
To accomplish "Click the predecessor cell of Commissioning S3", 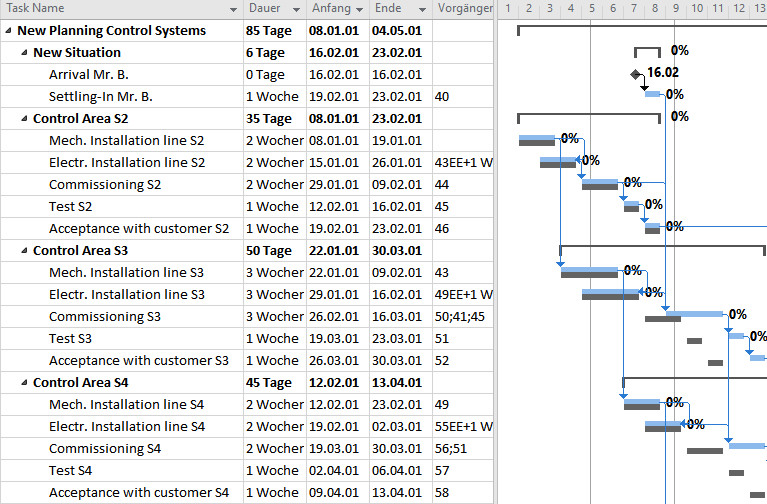I will click(x=463, y=317).
